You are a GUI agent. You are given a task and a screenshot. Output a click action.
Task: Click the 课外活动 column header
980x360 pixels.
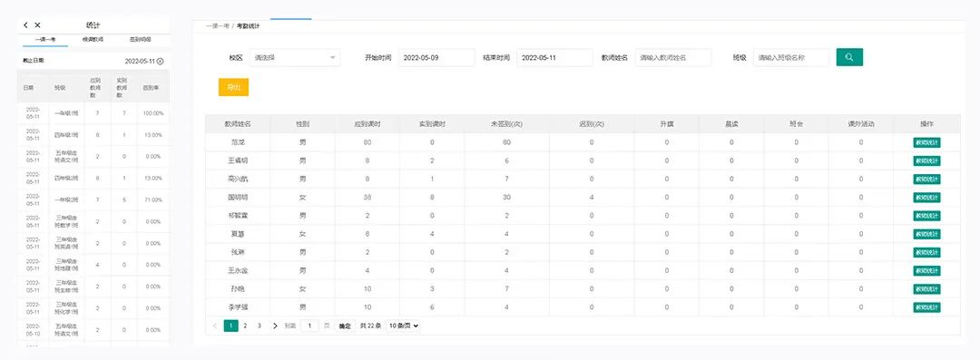click(861, 124)
